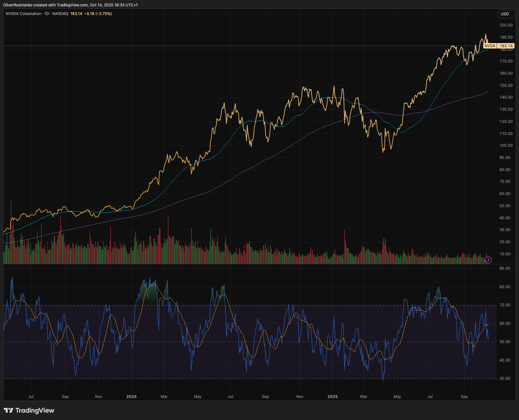Open the USD currency selector
Image resolution: width=519 pixels, height=420 pixels.
506,14
